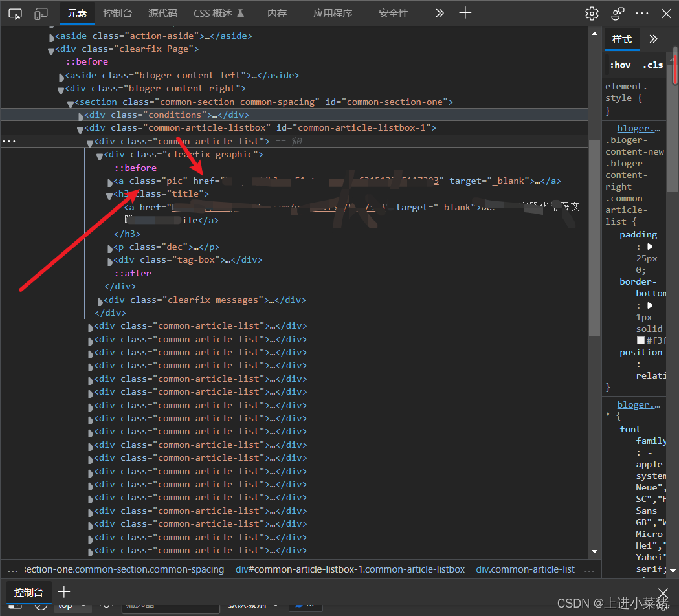
Task: Open the 控制台 tab in the top bar
Action: 117,14
